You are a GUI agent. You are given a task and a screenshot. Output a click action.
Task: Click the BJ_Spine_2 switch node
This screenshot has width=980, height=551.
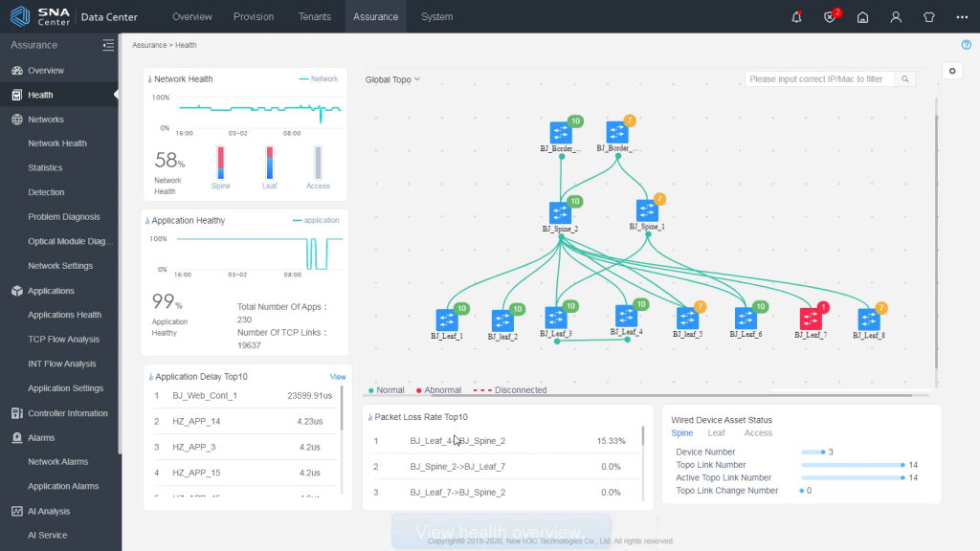pyautogui.click(x=561, y=212)
